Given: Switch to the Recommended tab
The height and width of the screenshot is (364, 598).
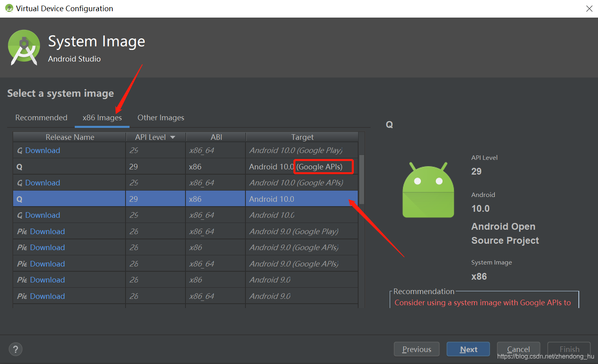Looking at the screenshot, I should coord(41,117).
